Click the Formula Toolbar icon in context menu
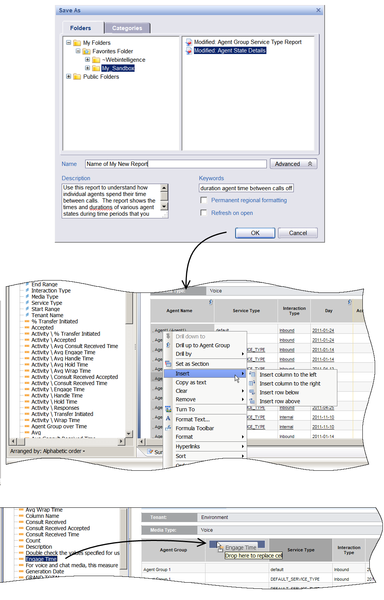This screenshot has width=384, height=600. (168, 428)
